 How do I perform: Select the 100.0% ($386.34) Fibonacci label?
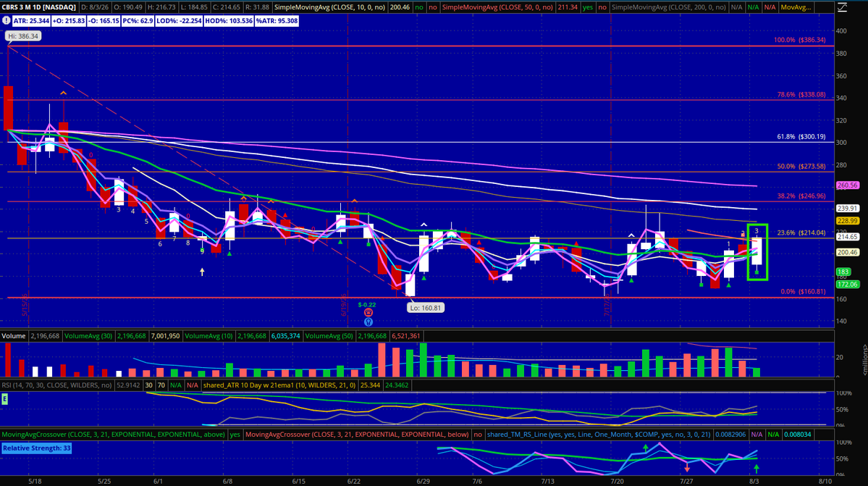pos(799,40)
